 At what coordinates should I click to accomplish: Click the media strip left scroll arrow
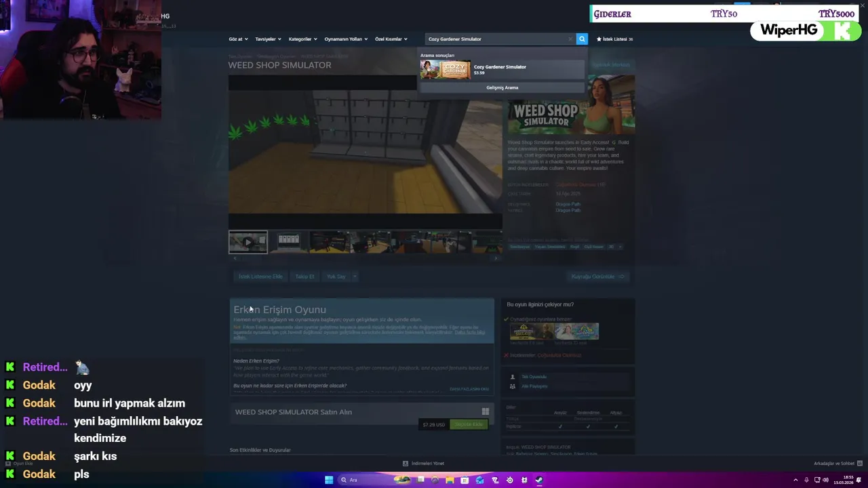[235, 258]
